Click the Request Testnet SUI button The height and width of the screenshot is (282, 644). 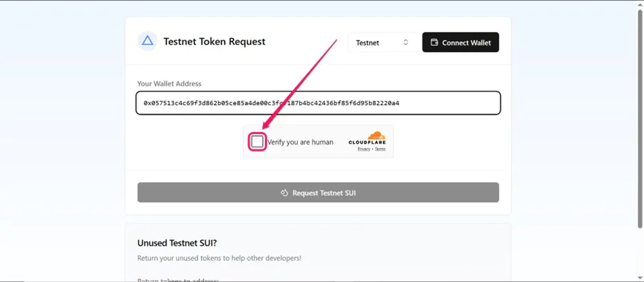click(318, 193)
